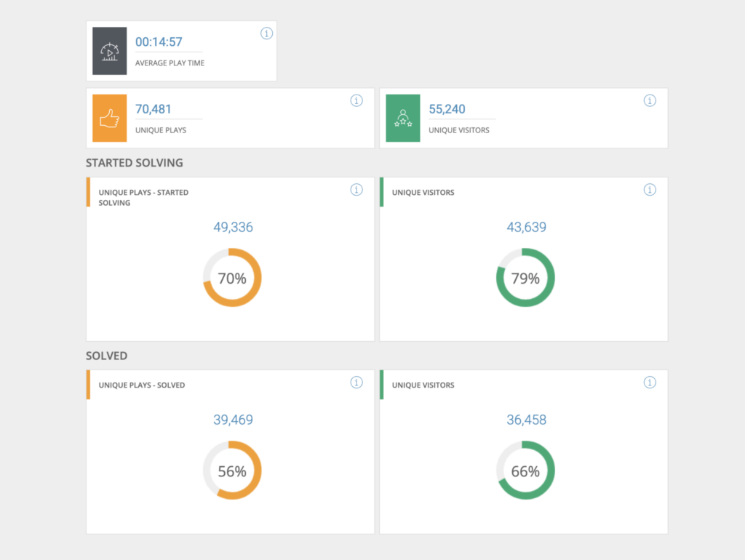Click the orange thumbs-up Unique Plays icon
745x560 pixels.
[110, 118]
